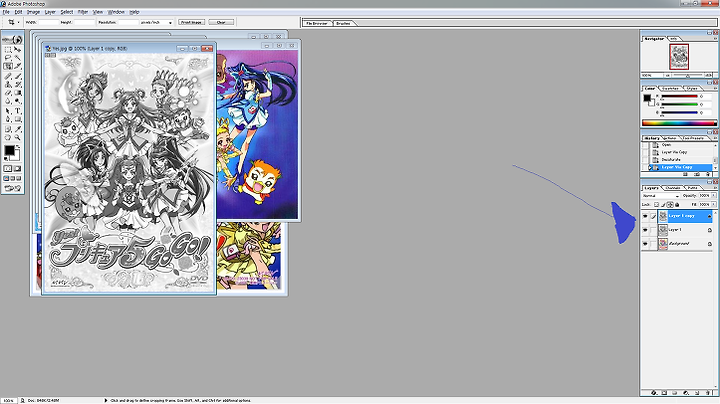The width and height of the screenshot is (720, 404).
Task: Click foreground color swatch in toolbox
Action: pyautogui.click(x=9, y=150)
